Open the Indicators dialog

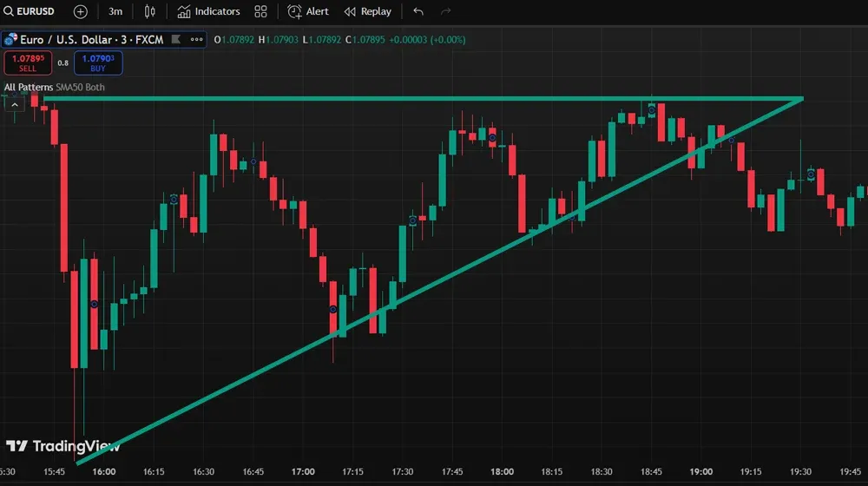[x=208, y=11]
